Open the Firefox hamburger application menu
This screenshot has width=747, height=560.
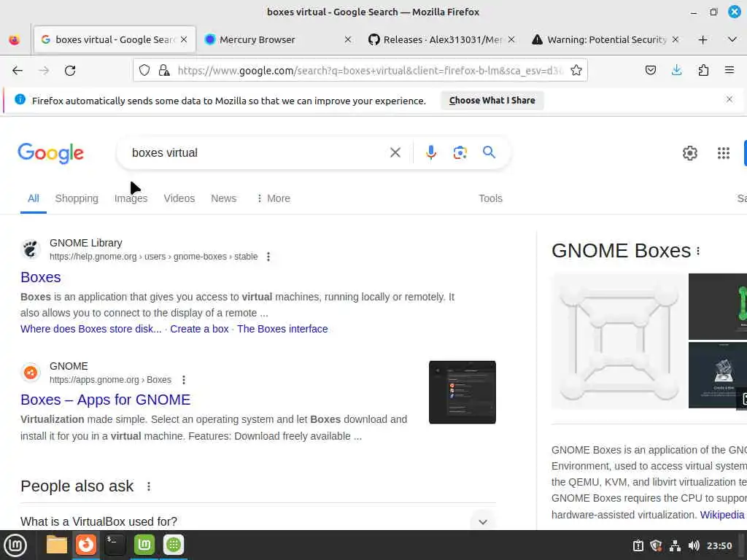point(729,71)
